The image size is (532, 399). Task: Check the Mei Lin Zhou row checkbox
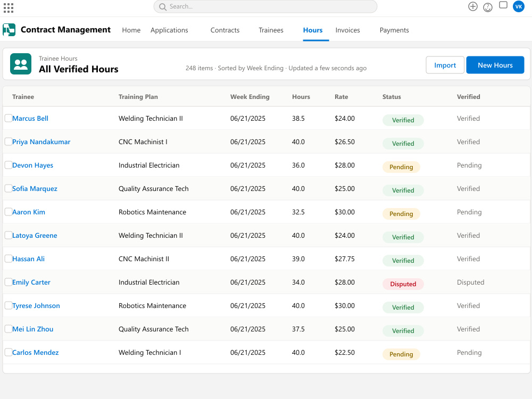tap(9, 329)
